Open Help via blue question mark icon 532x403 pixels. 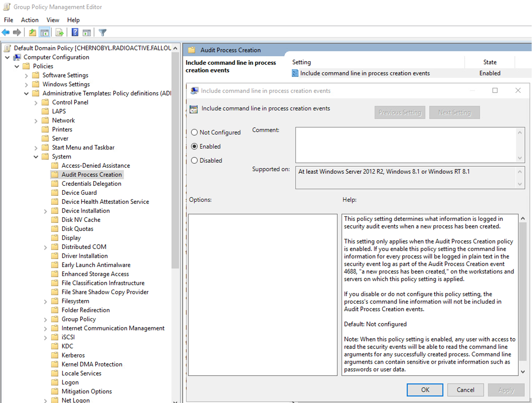click(75, 33)
